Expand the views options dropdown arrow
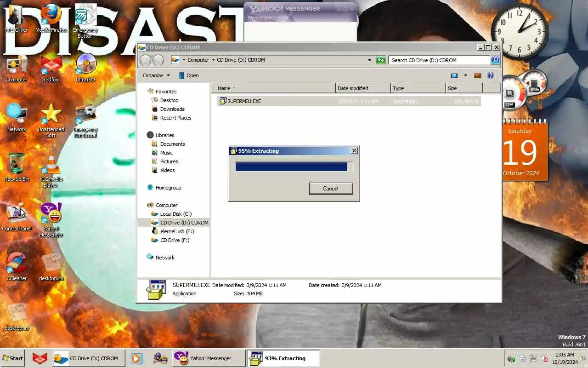 [x=465, y=75]
